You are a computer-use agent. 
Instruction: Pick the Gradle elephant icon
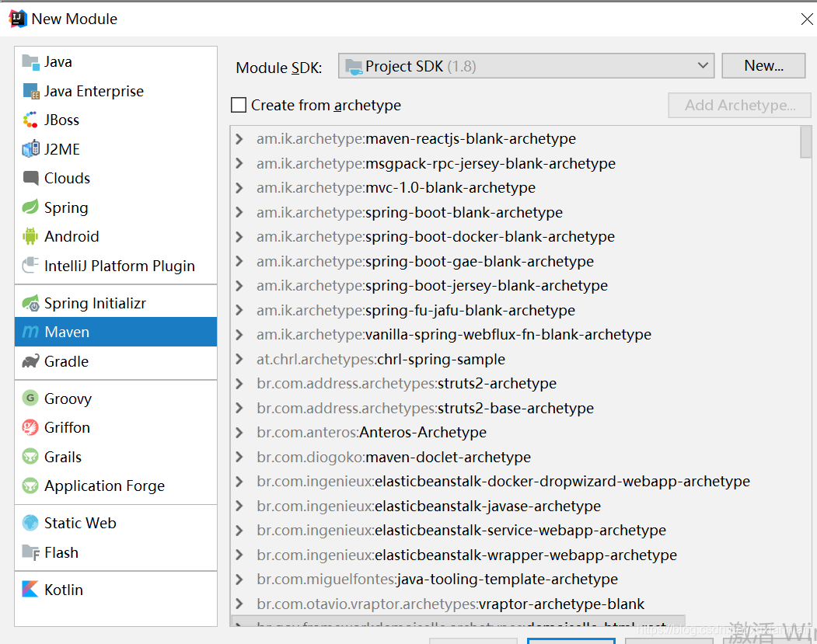tap(30, 361)
